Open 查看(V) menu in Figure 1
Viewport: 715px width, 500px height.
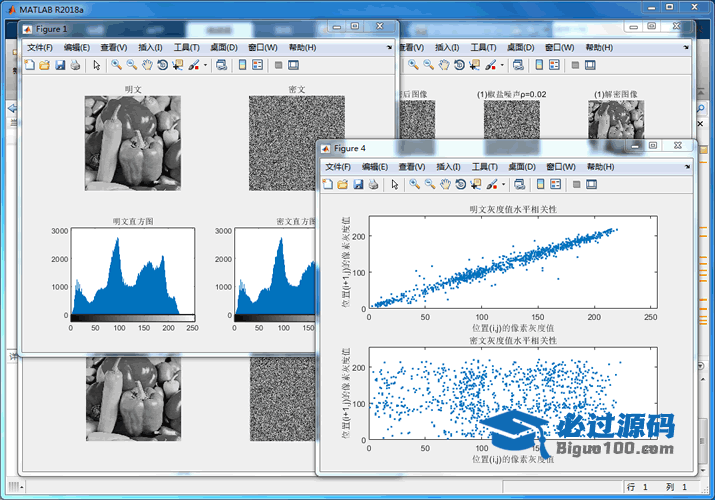114,47
